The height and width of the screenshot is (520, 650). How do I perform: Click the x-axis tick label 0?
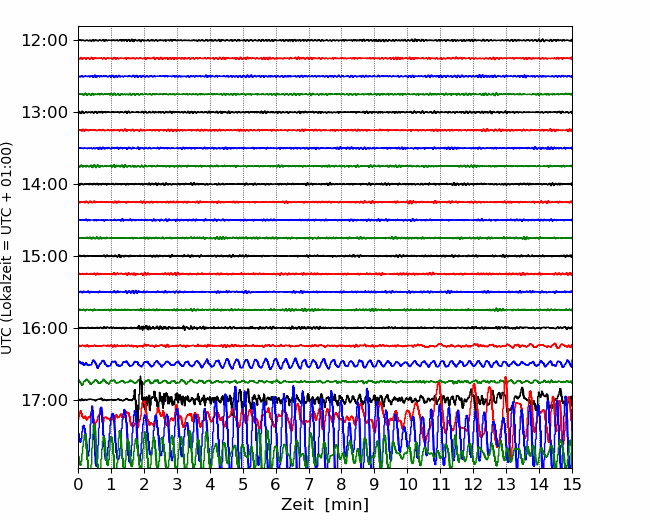(x=78, y=484)
